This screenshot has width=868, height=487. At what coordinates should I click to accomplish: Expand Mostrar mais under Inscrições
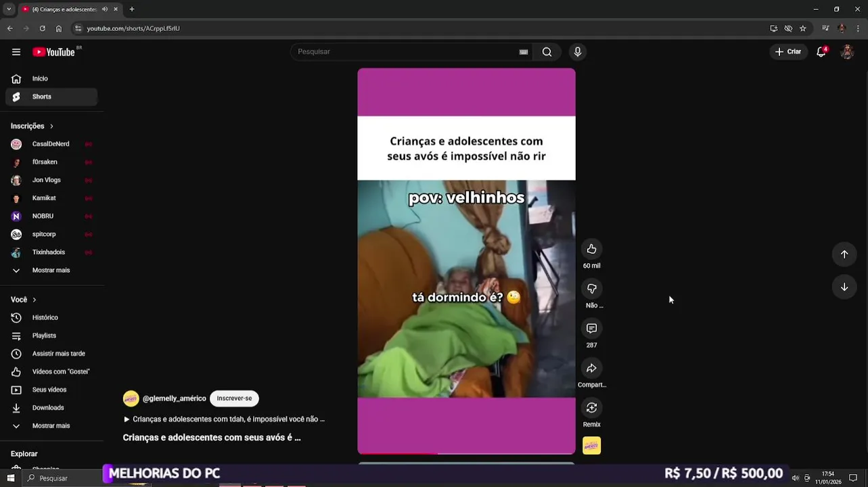tap(51, 271)
